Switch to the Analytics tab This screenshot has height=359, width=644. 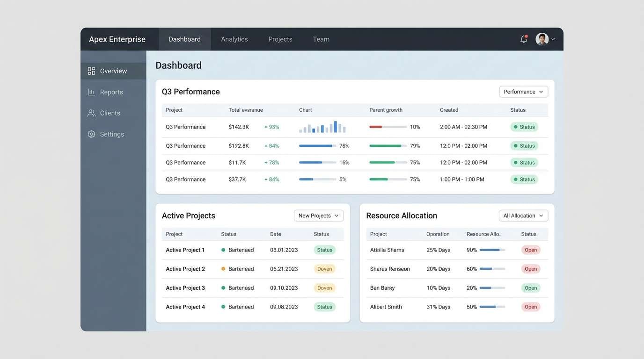(x=234, y=38)
